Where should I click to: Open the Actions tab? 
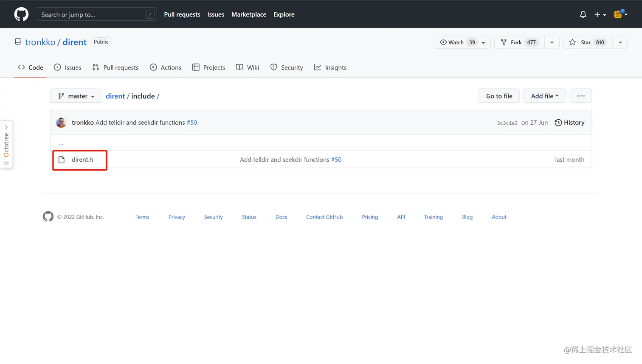pyautogui.click(x=166, y=67)
